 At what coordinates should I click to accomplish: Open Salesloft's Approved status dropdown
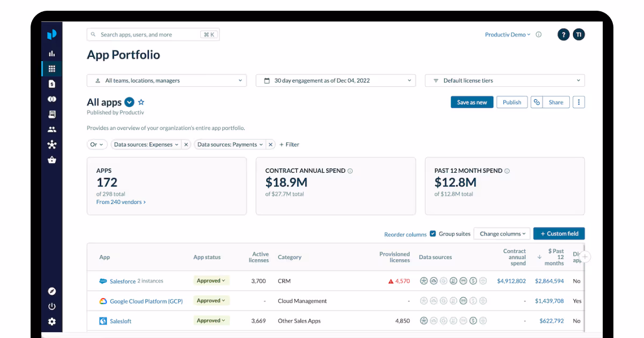click(x=211, y=320)
